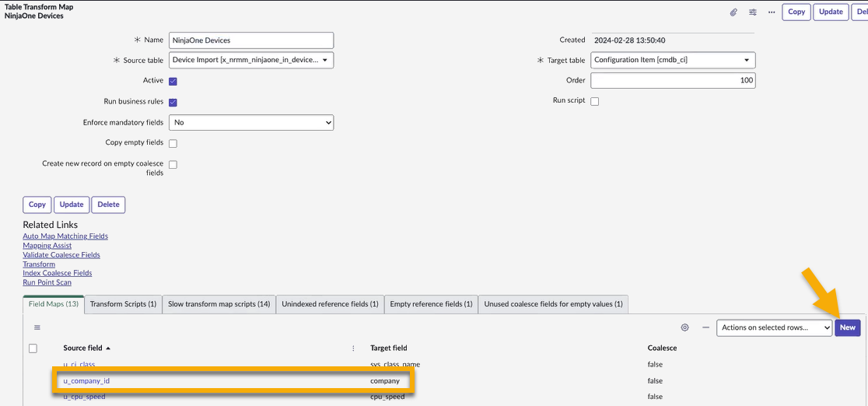This screenshot has width=868, height=406.
Task: Click the paperclip attachments icon
Action: [x=733, y=12]
